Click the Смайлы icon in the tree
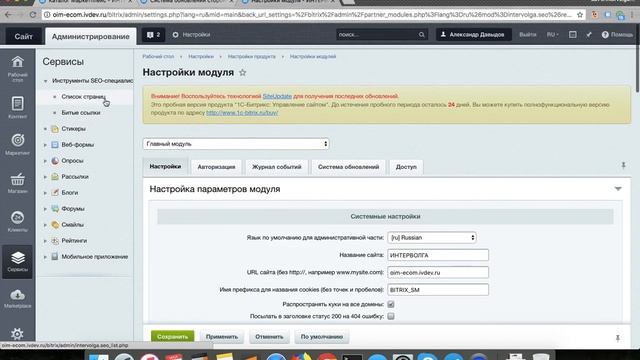 (55, 225)
